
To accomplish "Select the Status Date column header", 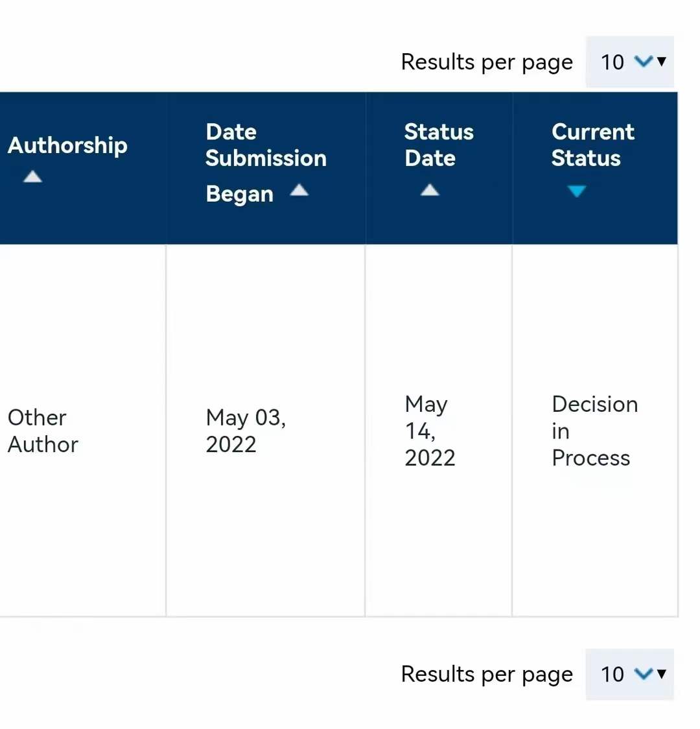I will [439, 145].
